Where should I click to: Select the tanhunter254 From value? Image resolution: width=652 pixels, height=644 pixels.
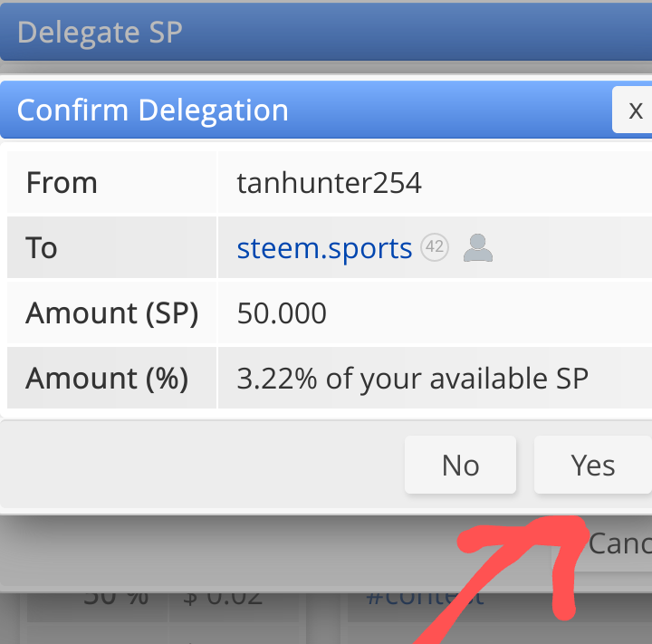tap(330, 183)
